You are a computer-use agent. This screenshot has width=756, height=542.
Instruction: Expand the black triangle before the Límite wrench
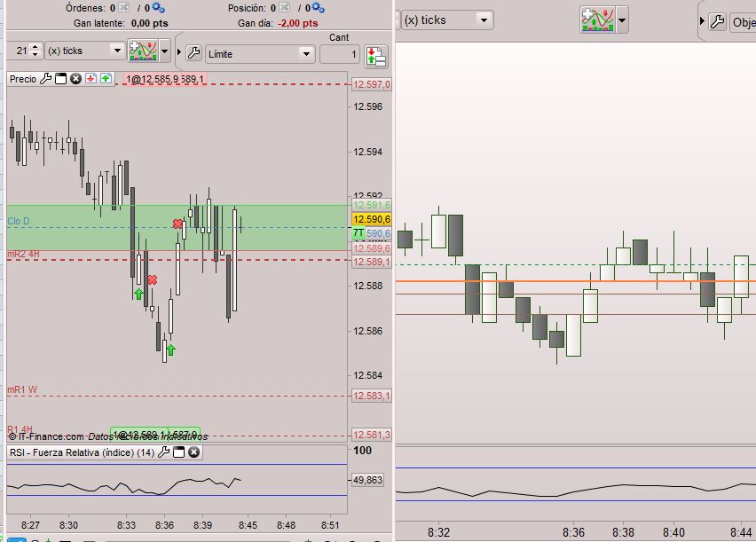[x=179, y=52]
